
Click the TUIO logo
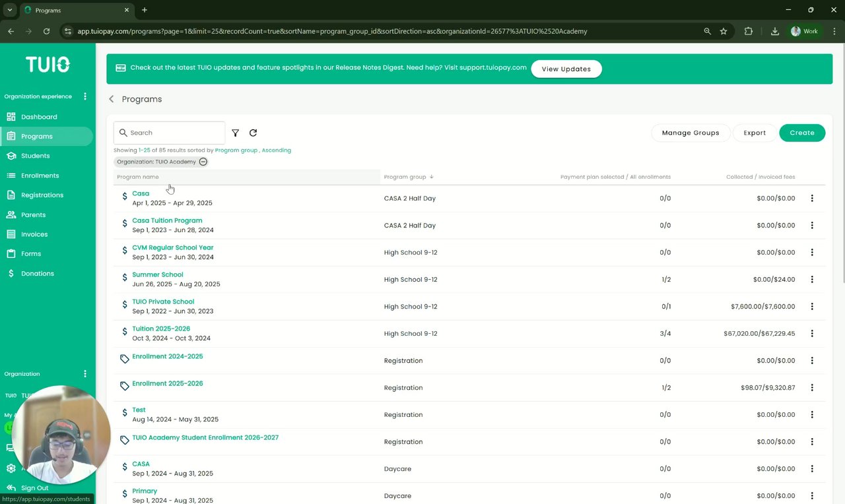48,64
